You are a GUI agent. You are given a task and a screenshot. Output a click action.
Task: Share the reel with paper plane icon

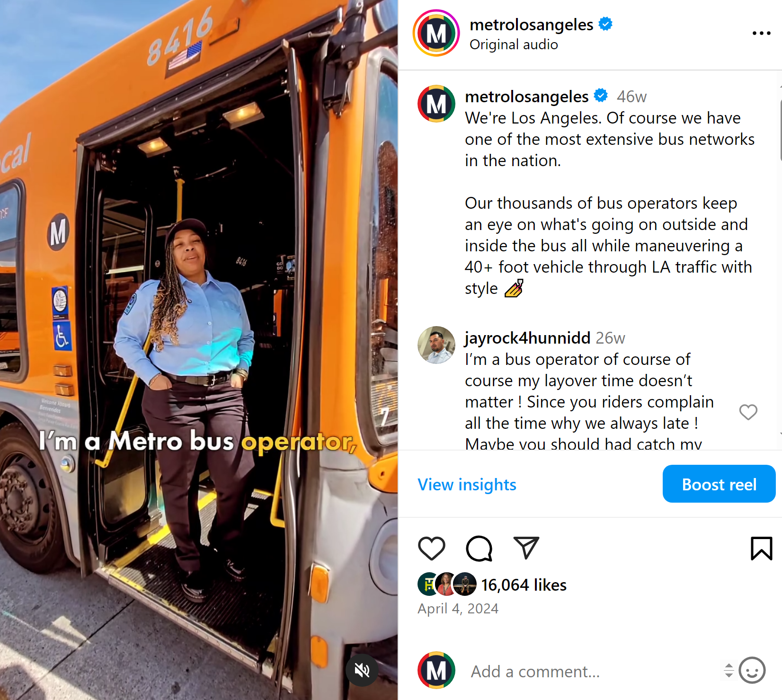[x=526, y=548]
